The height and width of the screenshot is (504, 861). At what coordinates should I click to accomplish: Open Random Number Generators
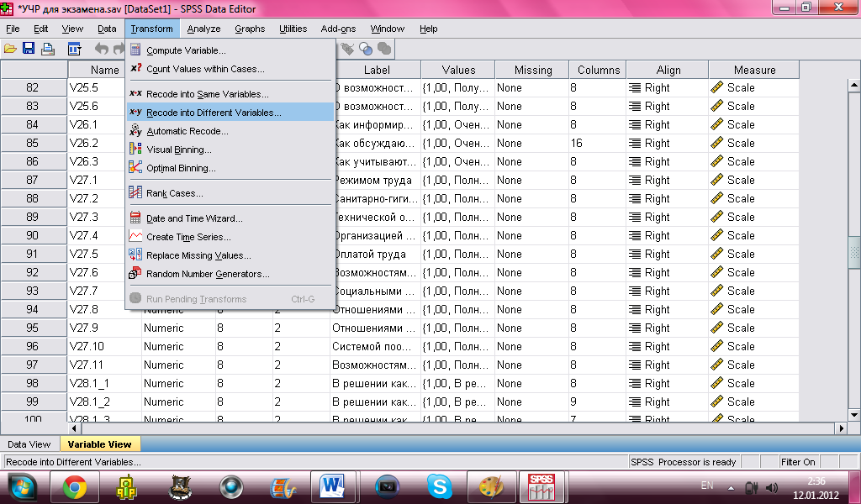230,274
